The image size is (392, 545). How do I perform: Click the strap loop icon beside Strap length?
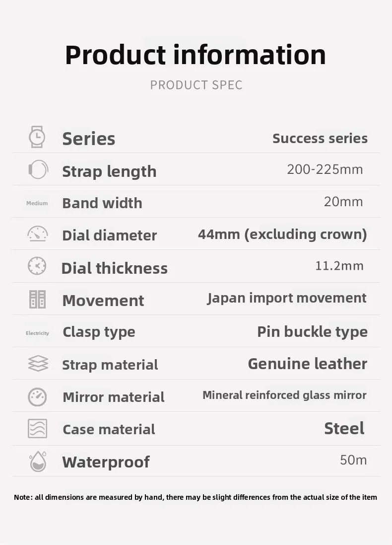[38, 169]
